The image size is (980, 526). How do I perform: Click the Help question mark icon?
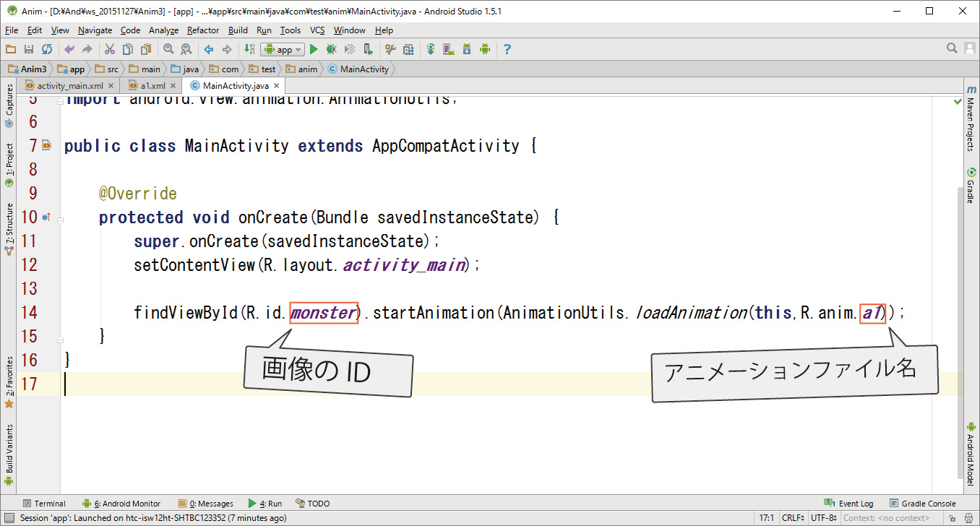[507, 49]
